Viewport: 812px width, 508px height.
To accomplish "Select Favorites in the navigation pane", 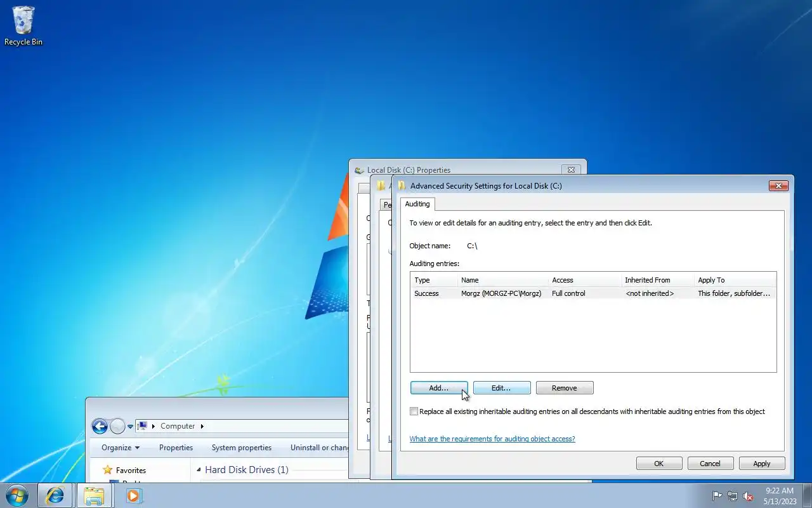I will 131,471.
